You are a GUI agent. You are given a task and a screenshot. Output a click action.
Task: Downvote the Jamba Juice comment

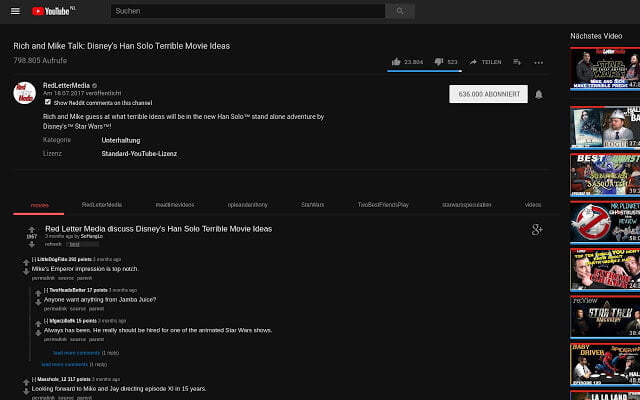(x=38, y=302)
